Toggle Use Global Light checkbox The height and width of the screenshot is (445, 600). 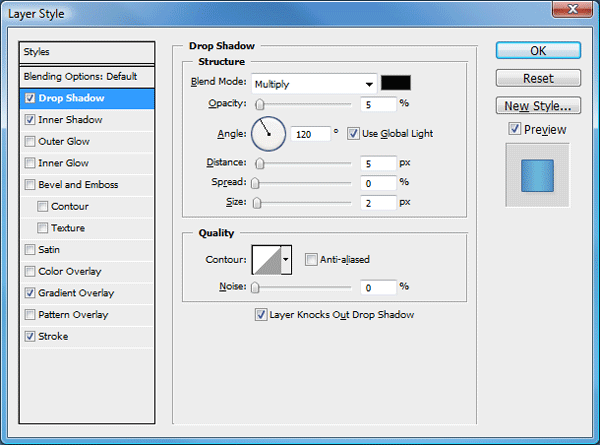[x=353, y=134]
